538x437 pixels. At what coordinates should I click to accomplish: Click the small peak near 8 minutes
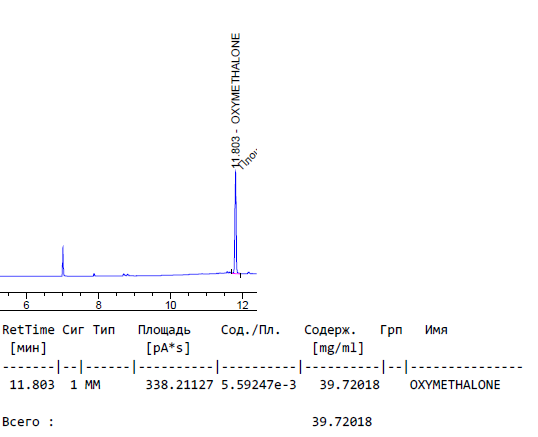pyautogui.click(x=94, y=274)
